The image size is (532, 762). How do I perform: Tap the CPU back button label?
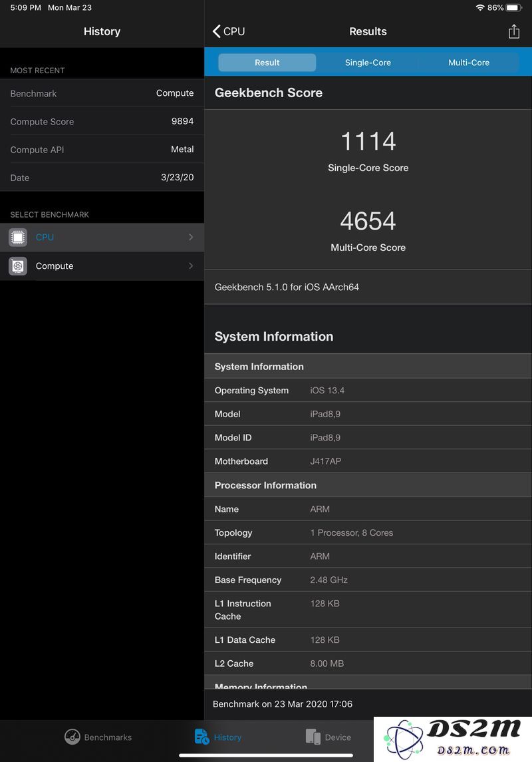[234, 31]
